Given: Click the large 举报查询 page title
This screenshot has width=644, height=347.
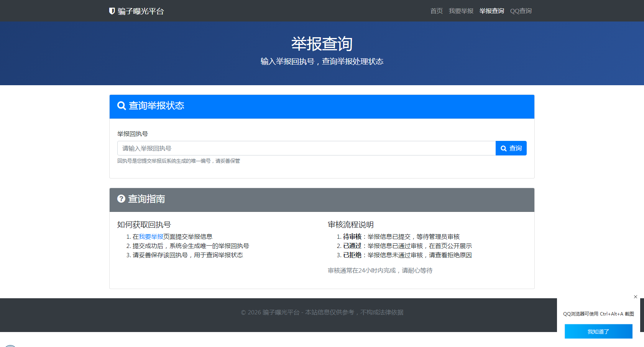Looking at the screenshot, I should coord(322,44).
